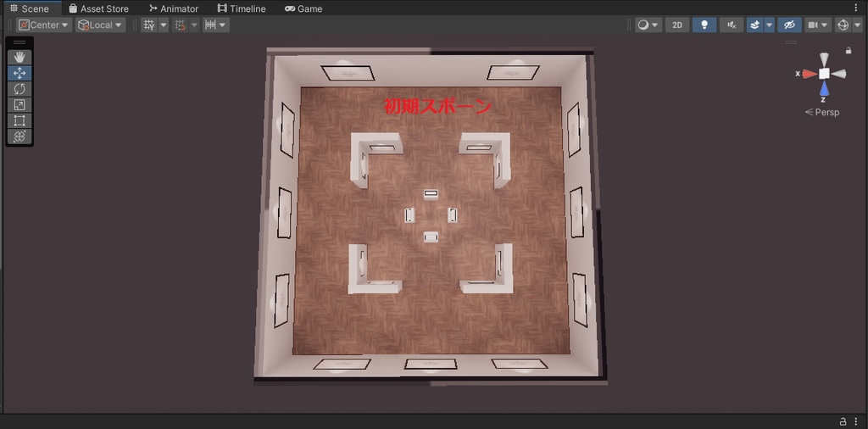Image resolution: width=868 pixels, height=429 pixels.
Task: Toggle 2D view mode
Action: tap(677, 25)
